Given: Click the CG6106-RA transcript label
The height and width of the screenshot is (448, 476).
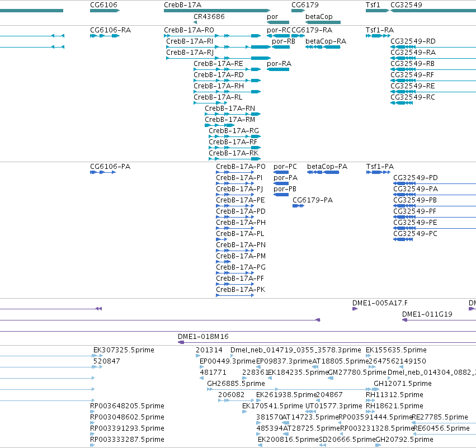Looking at the screenshot, I should [x=111, y=30].
